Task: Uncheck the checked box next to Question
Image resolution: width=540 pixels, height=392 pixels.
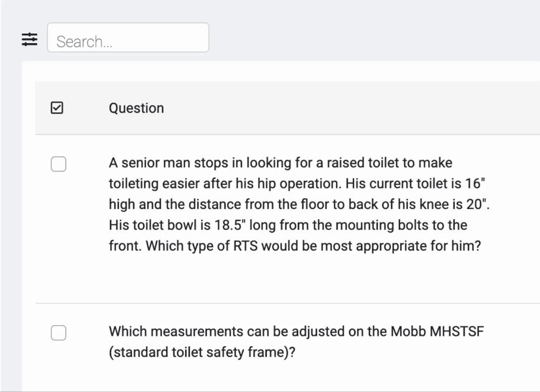Action: [x=57, y=108]
